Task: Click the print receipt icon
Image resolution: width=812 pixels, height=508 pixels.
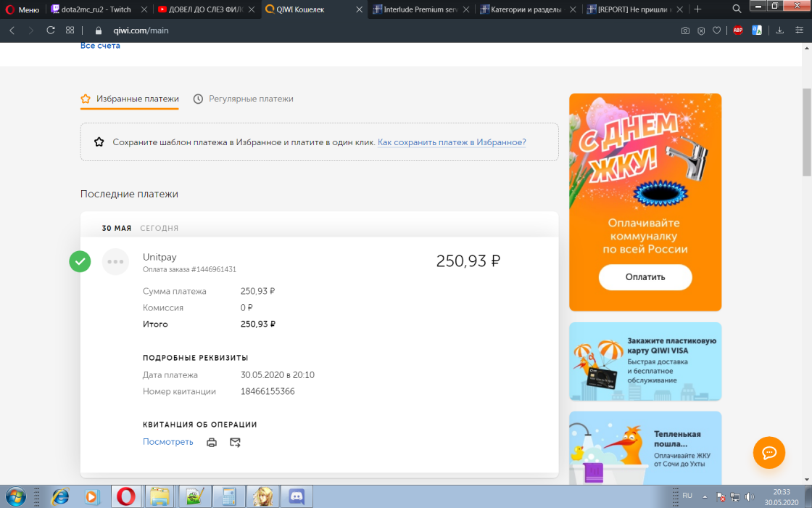Action: click(x=212, y=442)
